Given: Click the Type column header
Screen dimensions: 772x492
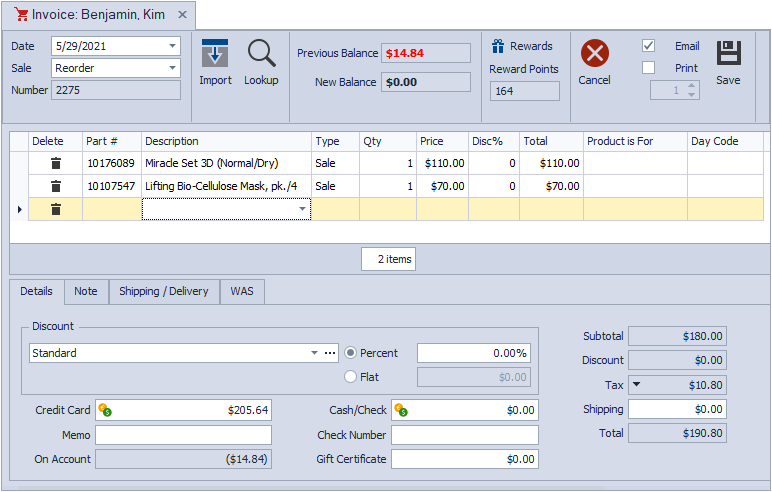Looking at the screenshot, I should point(335,141).
